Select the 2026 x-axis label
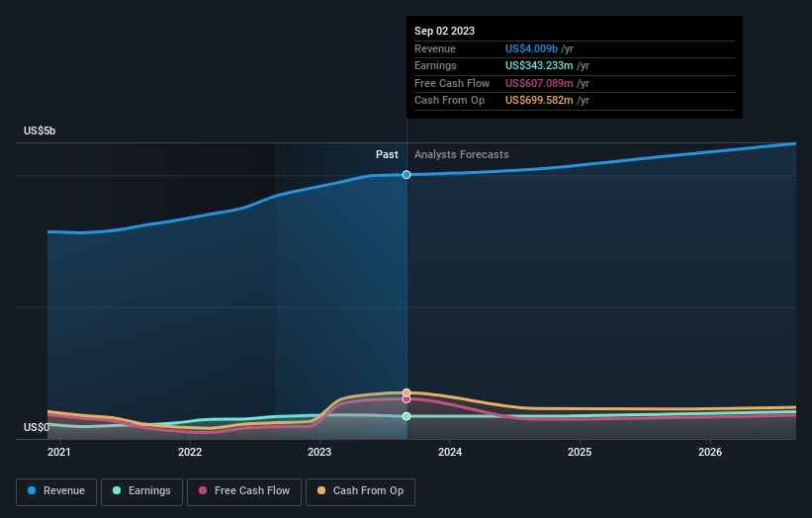The height and width of the screenshot is (518, 812). [x=710, y=452]
